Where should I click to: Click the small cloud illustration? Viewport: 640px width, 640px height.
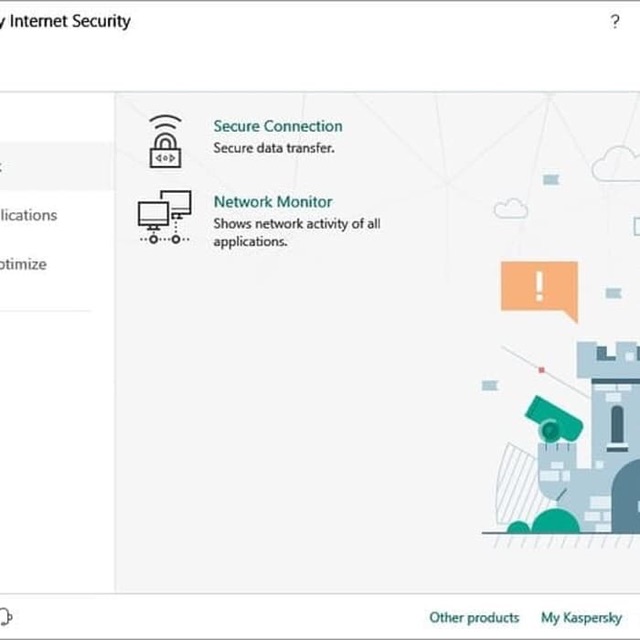point(511,208)
